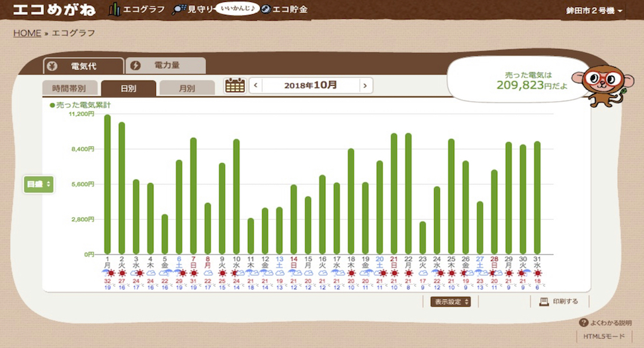Click the calendar date picker icon
Viewport: 644px width, 348px height.
pyautogui.click(x=235, y=86)
